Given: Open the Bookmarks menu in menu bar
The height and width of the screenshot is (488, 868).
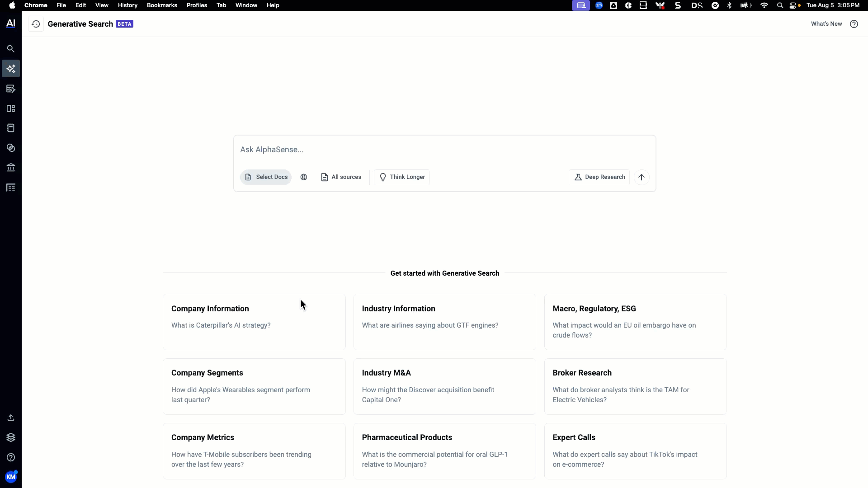Looking at the screenshot, I should 162,5.
